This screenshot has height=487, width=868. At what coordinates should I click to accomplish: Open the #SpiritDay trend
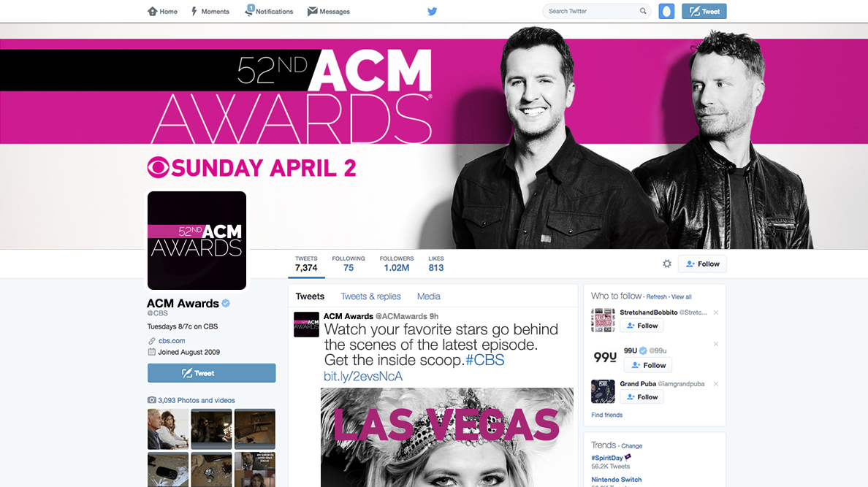tap(607, 458)
